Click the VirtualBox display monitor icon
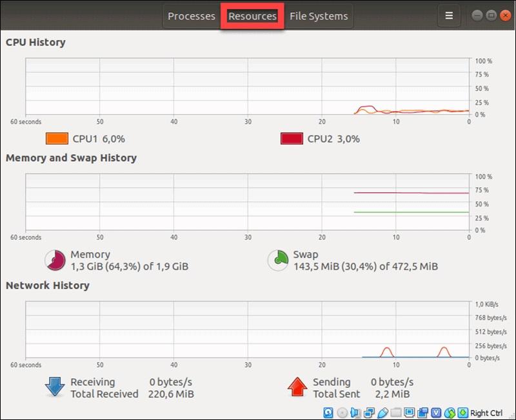 coord(410,412)
